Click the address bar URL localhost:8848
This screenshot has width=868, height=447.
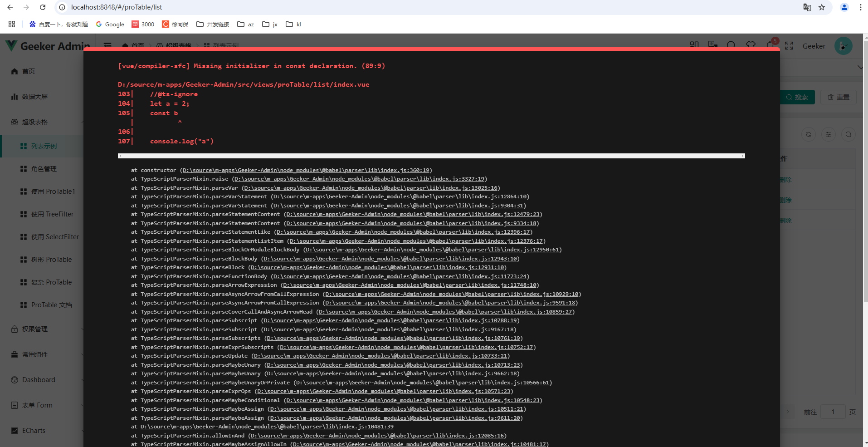[117, 7]
